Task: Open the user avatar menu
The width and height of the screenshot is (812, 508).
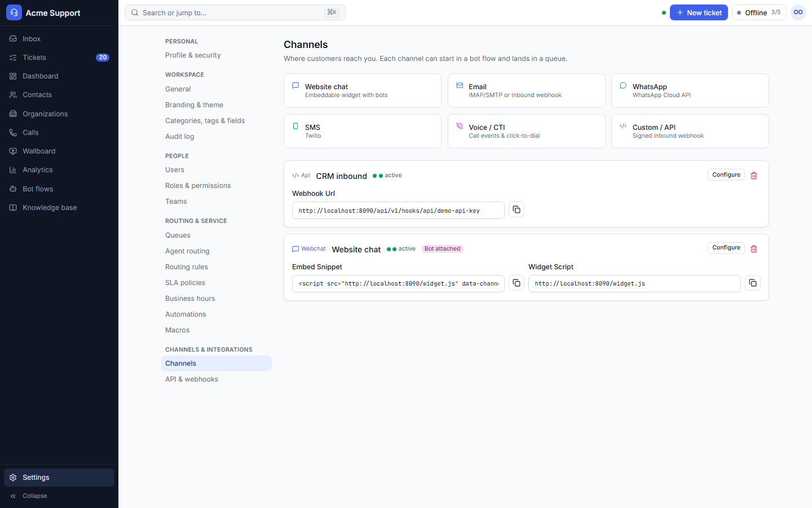Action: [x=798, y=12]
